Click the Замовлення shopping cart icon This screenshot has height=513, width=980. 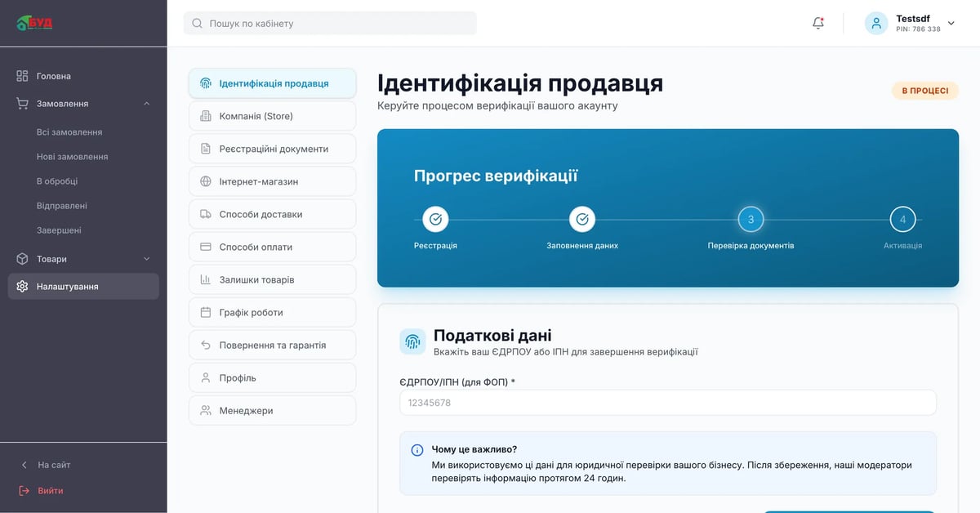(22, 104)
